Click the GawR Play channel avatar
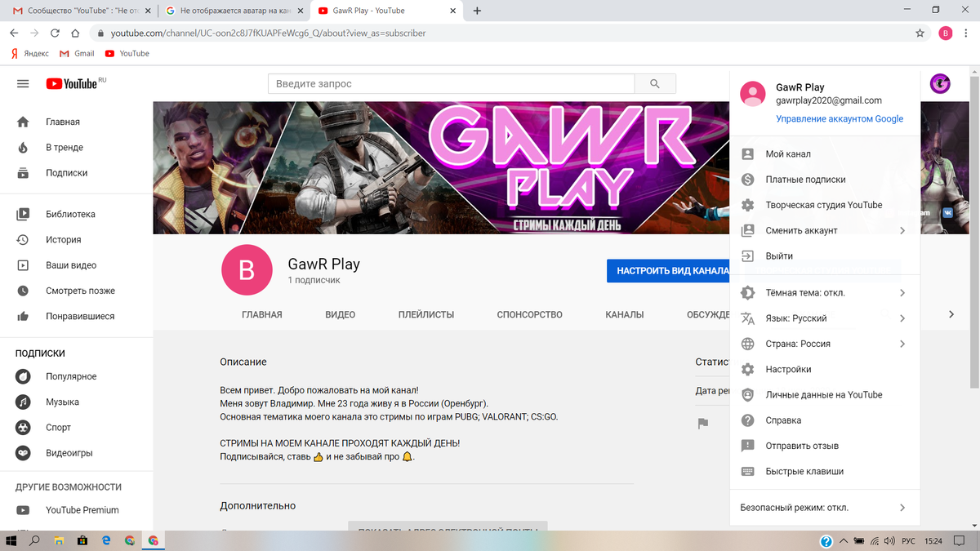980x551 pixels. (x=247, y=269)
